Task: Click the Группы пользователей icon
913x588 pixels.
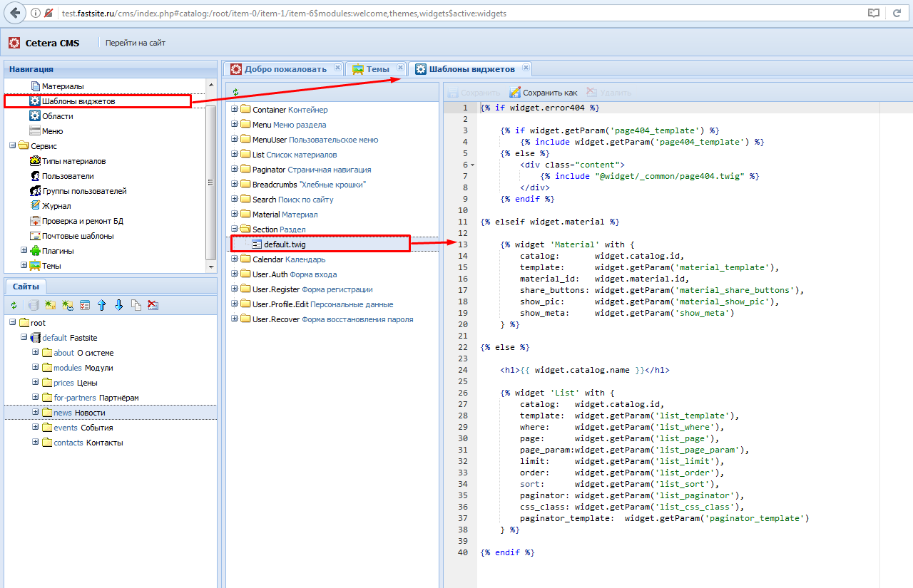Action: 35,191
